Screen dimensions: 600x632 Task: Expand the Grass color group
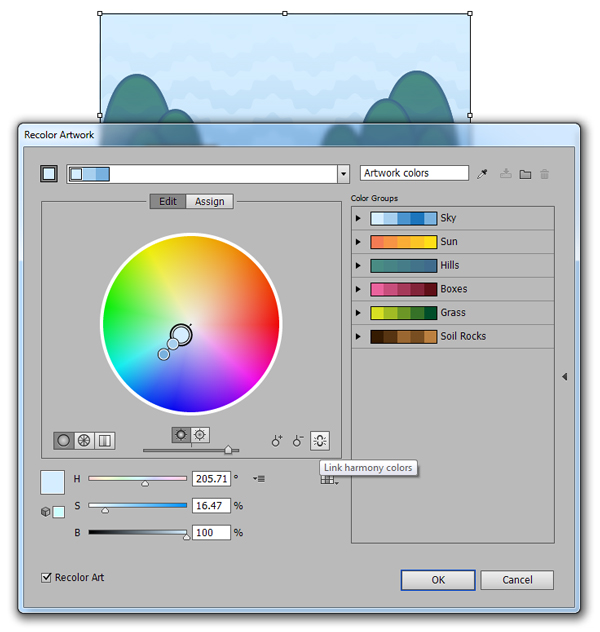click(358, 313)
